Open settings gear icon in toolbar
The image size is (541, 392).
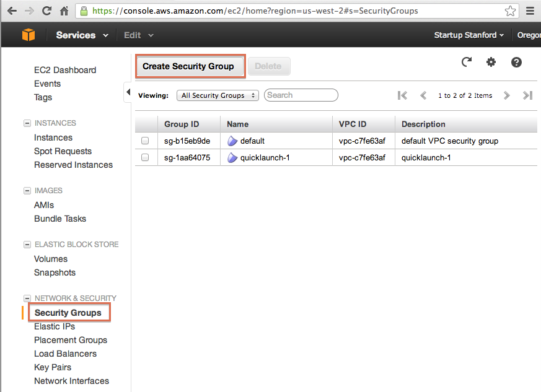[491, 62]
